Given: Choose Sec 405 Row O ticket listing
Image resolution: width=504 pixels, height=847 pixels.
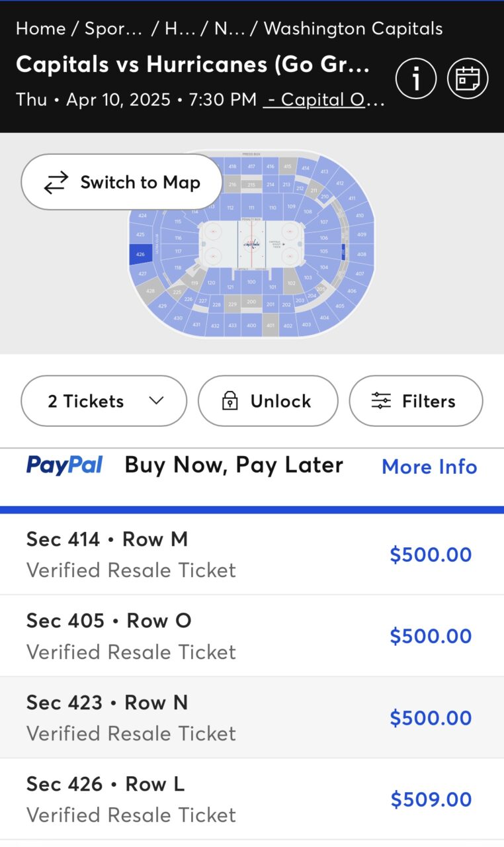Looking at the screenshot, I should [x=252, y=636].
